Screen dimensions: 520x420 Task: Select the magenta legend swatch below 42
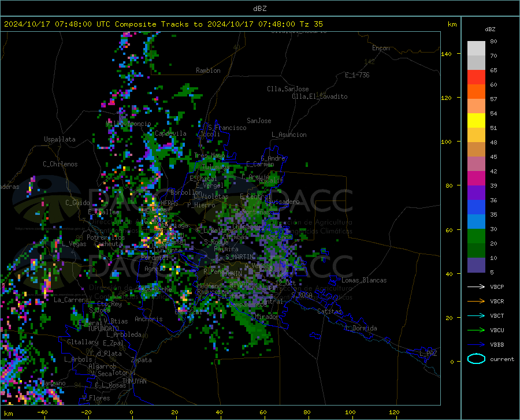coord(476,179)
